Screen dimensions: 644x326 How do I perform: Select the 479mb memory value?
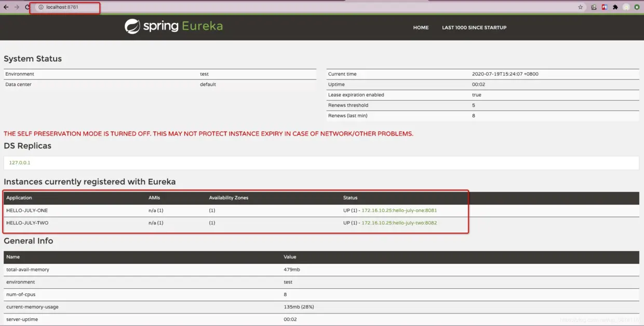click(292, 269)
